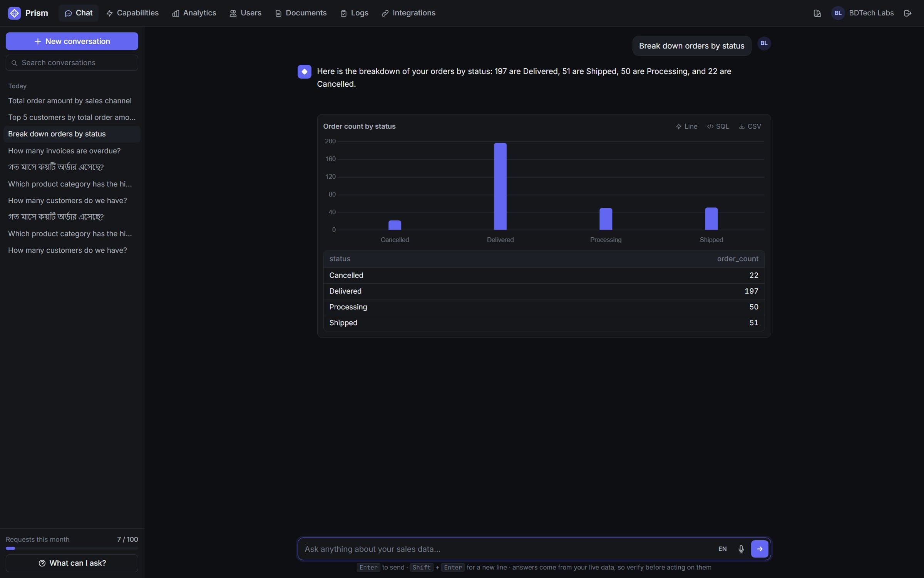Image resolution: width=924 pixels, height=578 pixels.
Task: Click the Prism logo icon
Action: pos(14,13)
